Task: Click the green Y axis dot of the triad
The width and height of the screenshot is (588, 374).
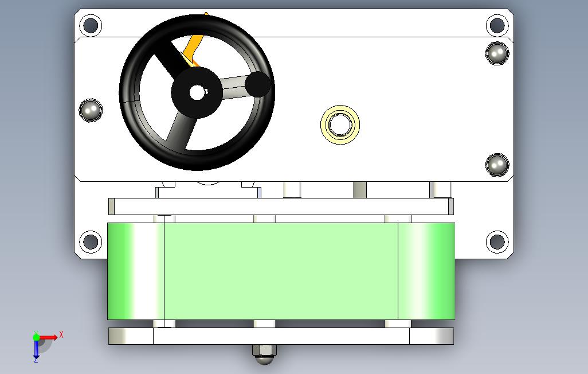Action: coord(36,337)
